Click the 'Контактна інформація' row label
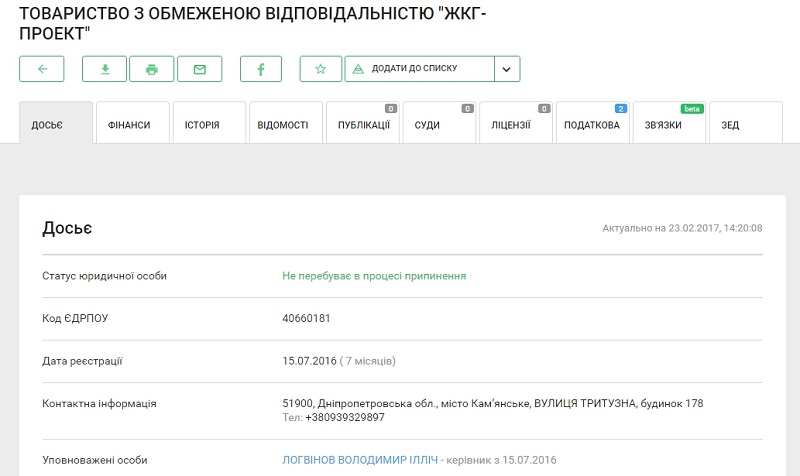 coord(99,404)
